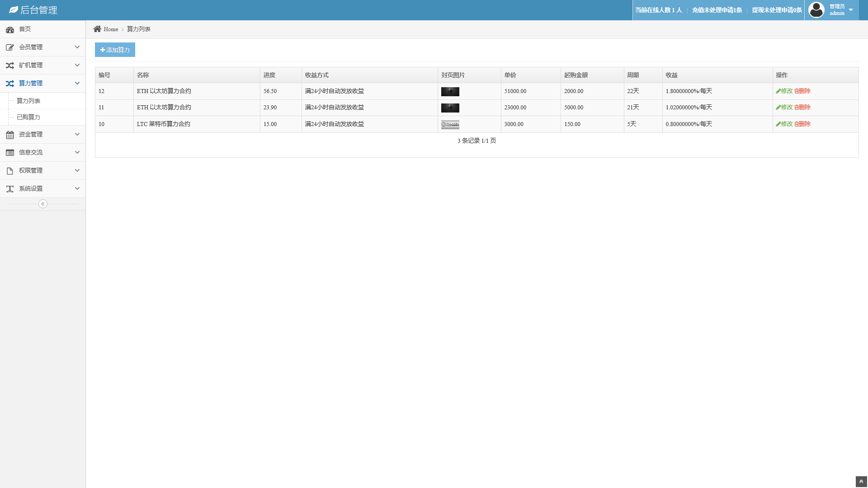Viewport: 868px width, 488px height.
Task: Click the list icon beside 信息交流
Action: 10,153
